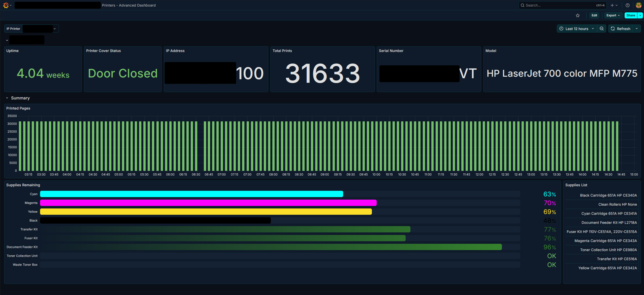Click the Grafana logo icon

click(x=6, y=5)
